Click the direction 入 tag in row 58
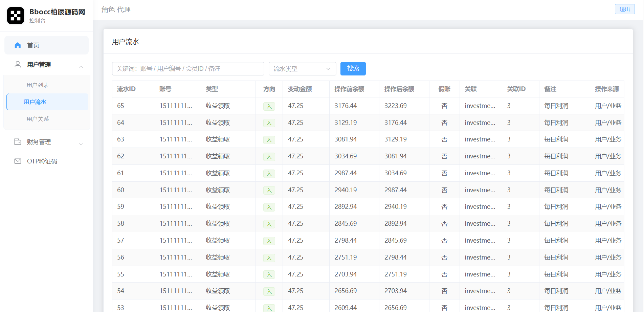644x312 pixels. 269,224
